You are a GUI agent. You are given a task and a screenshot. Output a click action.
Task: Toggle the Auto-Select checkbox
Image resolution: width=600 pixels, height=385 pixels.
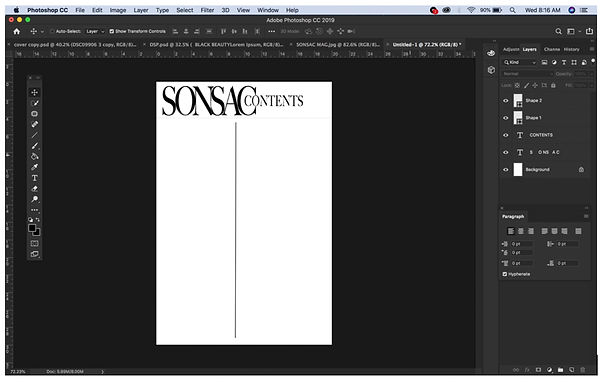52,31
